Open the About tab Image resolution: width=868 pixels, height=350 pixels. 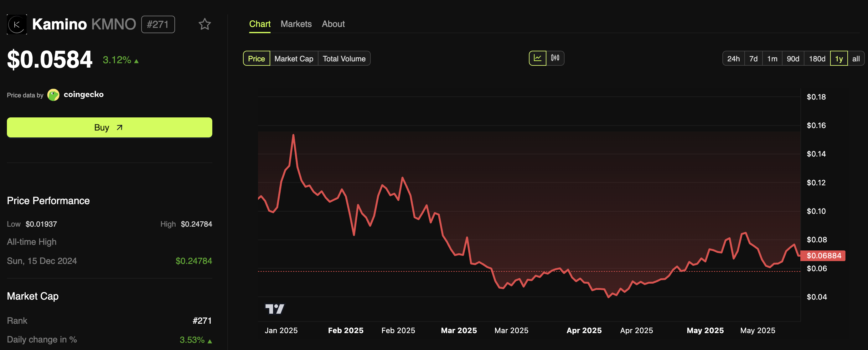tap(333, 24)
